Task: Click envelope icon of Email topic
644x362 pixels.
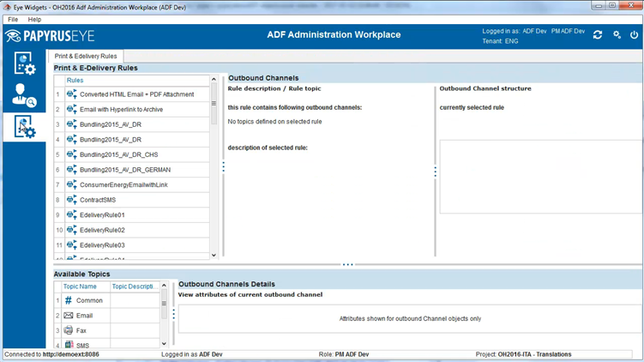Action: (69, 316)
